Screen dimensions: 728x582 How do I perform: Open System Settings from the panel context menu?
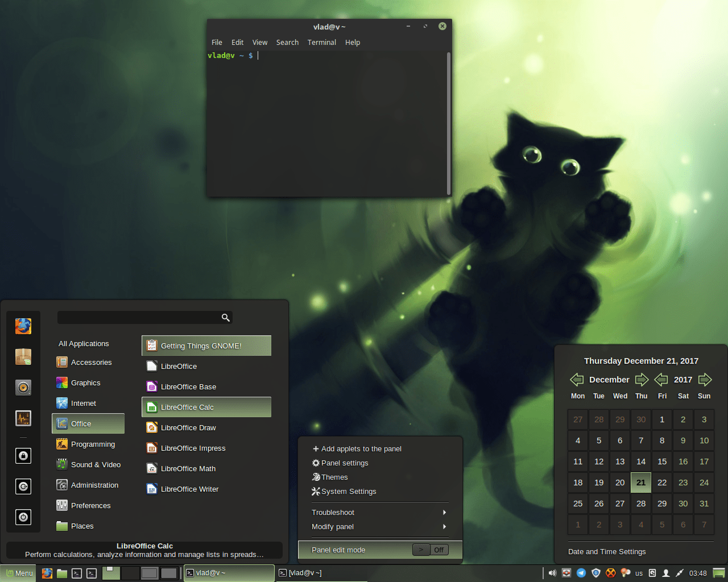[x=380, y=492]
